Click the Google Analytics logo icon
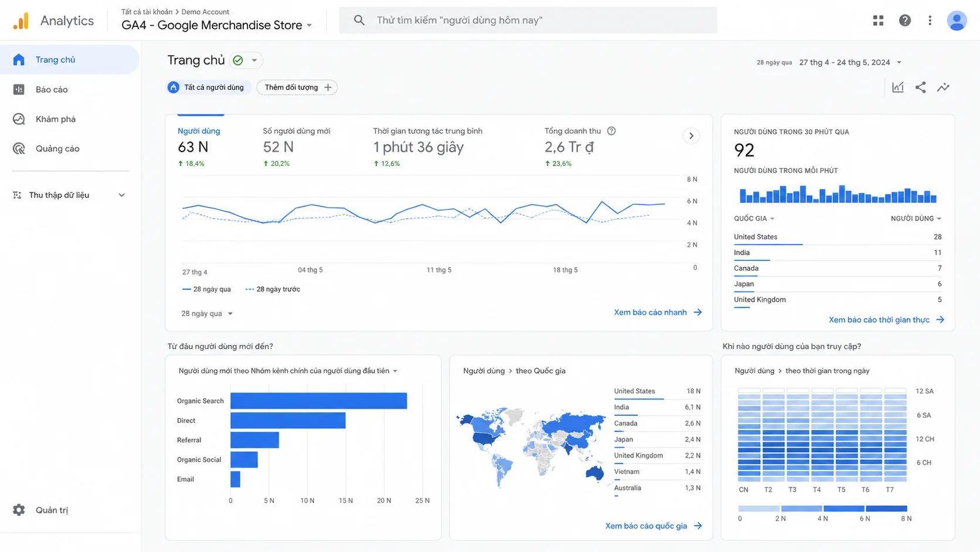 pyautogui.click(x=21, y=21)
